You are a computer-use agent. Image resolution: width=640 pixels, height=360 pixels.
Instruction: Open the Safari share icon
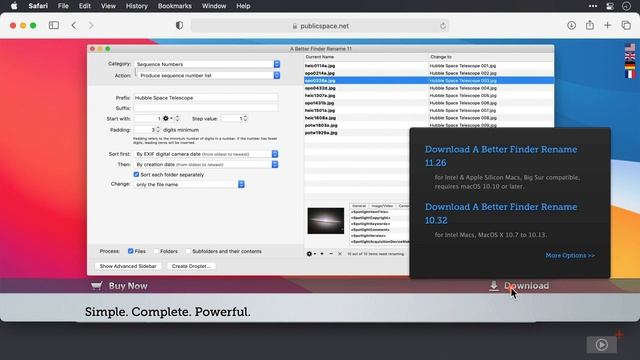(590, 25)
